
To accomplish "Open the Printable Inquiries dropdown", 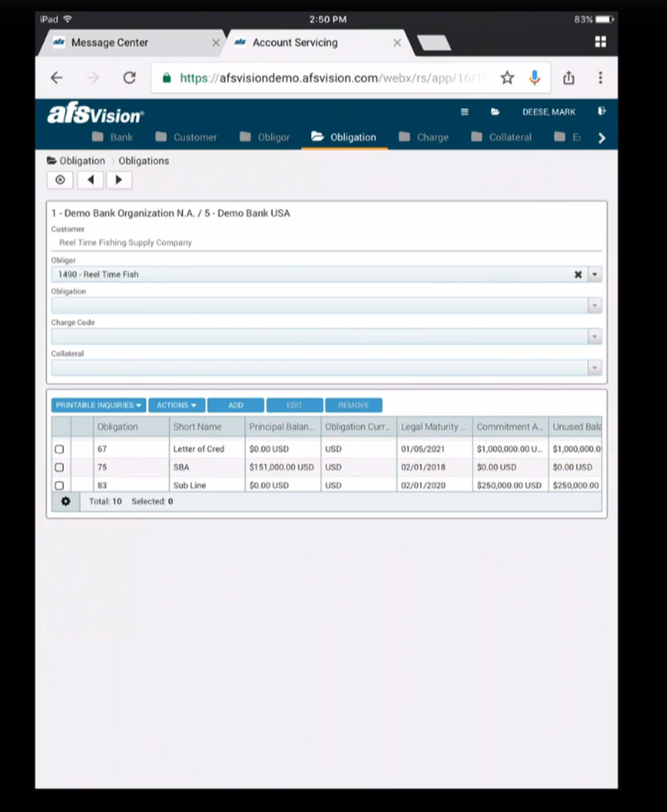I will pos(97,405).
